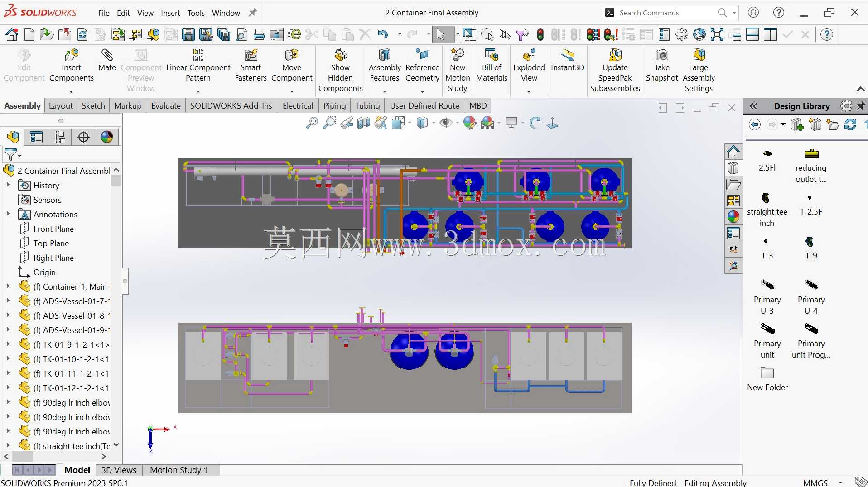This screenshot has width=868, height=487.
Task: Insert Bill of Materials
Action: coord(492,66)
